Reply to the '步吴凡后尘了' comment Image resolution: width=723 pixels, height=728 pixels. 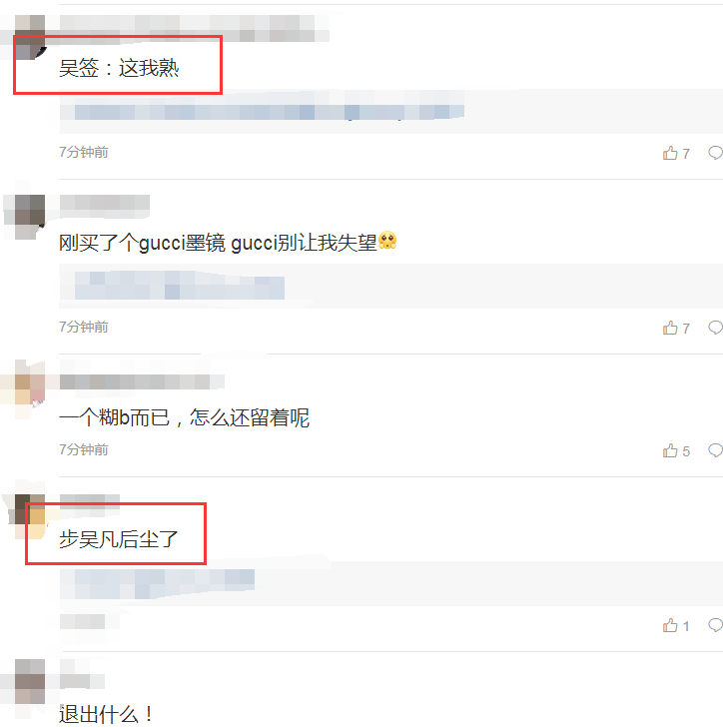(x=716, y=625)
